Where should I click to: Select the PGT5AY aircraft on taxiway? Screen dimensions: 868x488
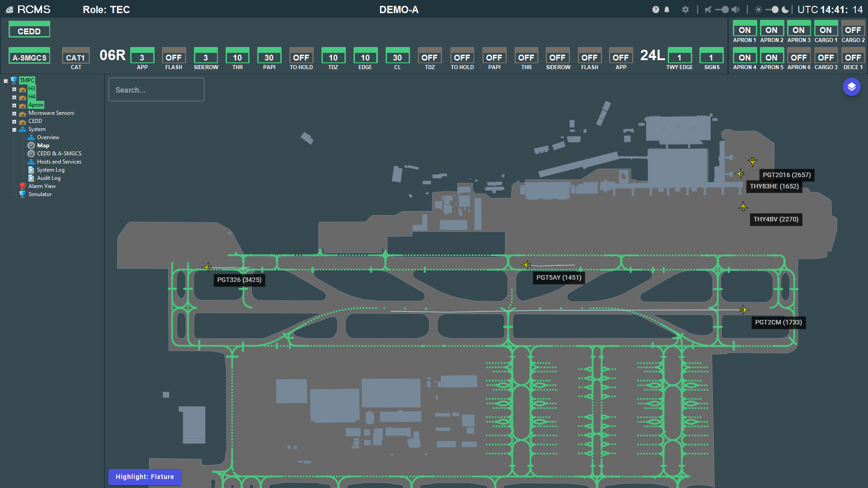(x=526, y=265)
